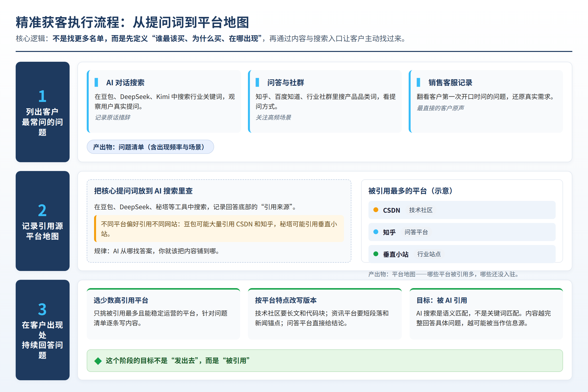Click the green banner 这个阶段的目标不是“发出去”
Screen dimensions: 588x392
tap(325, 360)
